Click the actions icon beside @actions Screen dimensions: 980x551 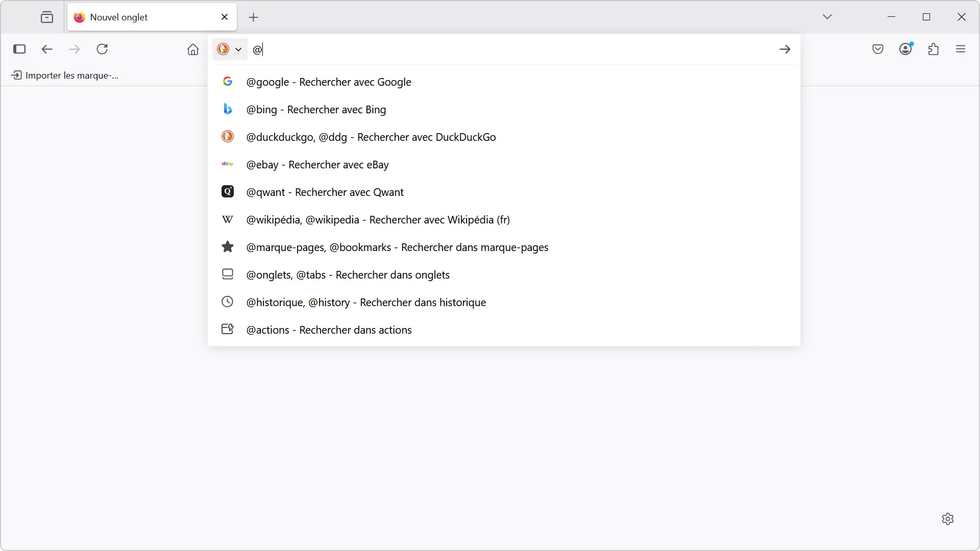point(228,329)
